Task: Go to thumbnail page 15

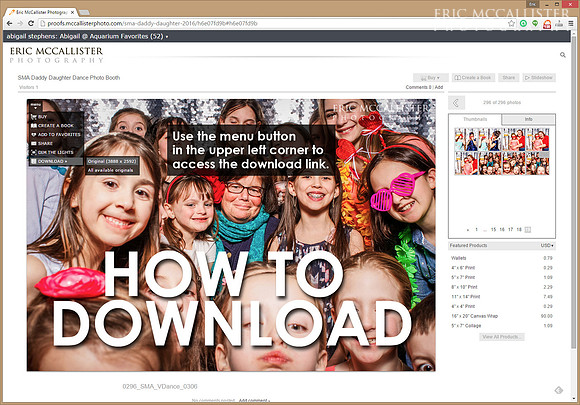Action: 493,230
